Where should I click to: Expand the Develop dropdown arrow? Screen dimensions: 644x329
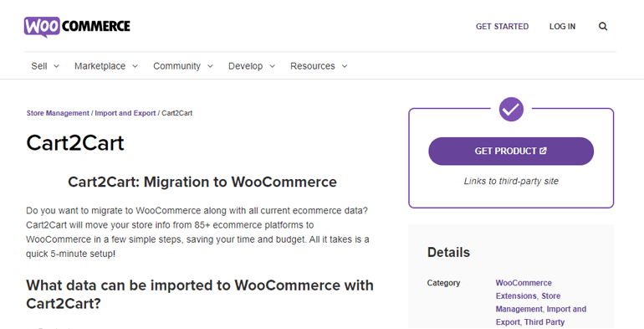click(x=272, y=66)
